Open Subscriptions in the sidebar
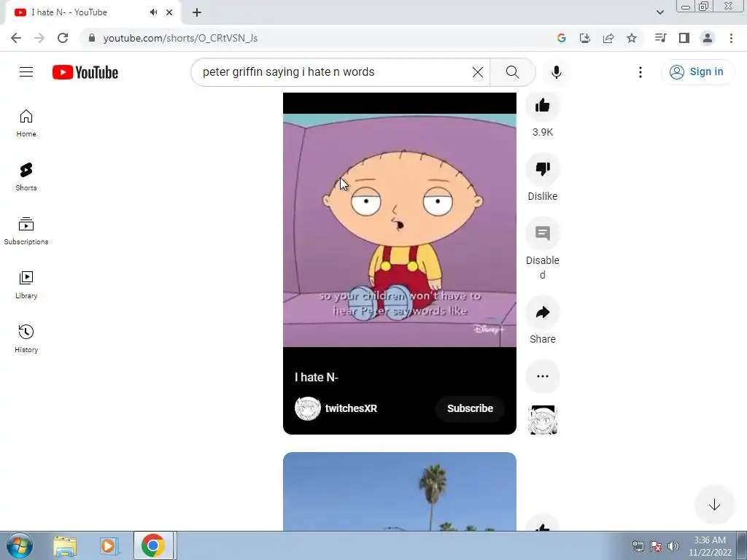The width and height of the screenshot is (747, 560). pos(26,231)
